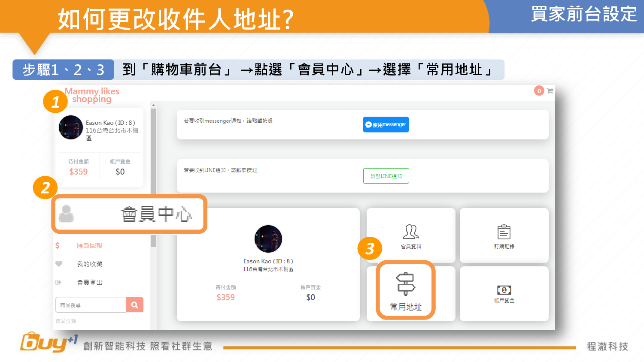
Task: Click the Mammy likes shopping logo
Action: [92, 95]
